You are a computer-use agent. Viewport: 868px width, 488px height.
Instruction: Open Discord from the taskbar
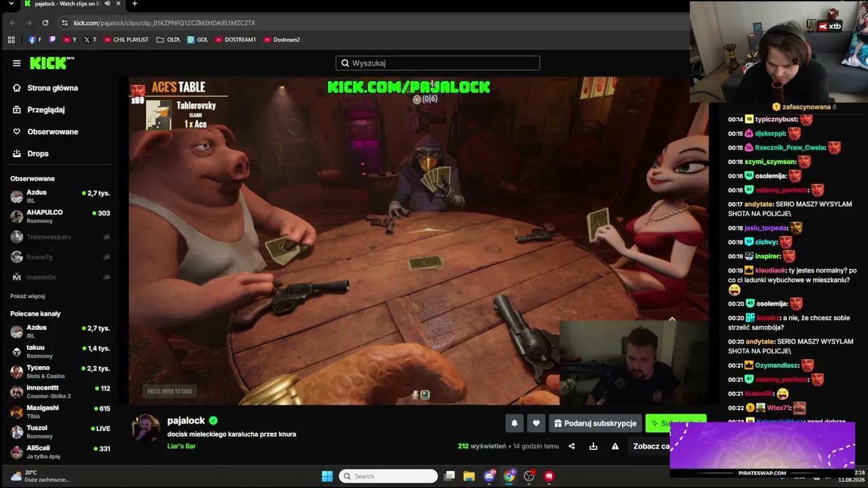click(x=490, y=476)
